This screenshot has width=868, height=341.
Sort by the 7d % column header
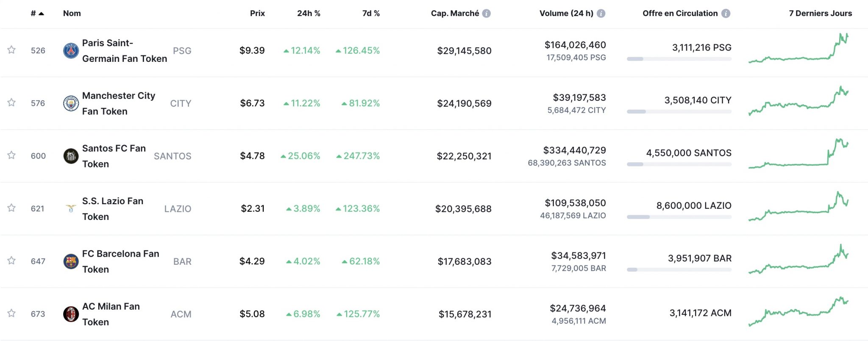pos(371,14)
